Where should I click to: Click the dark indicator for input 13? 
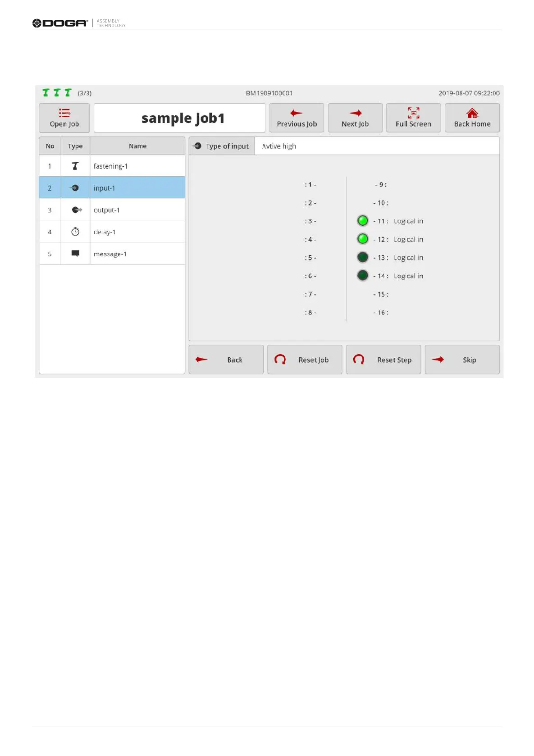(x=363, y=257)
